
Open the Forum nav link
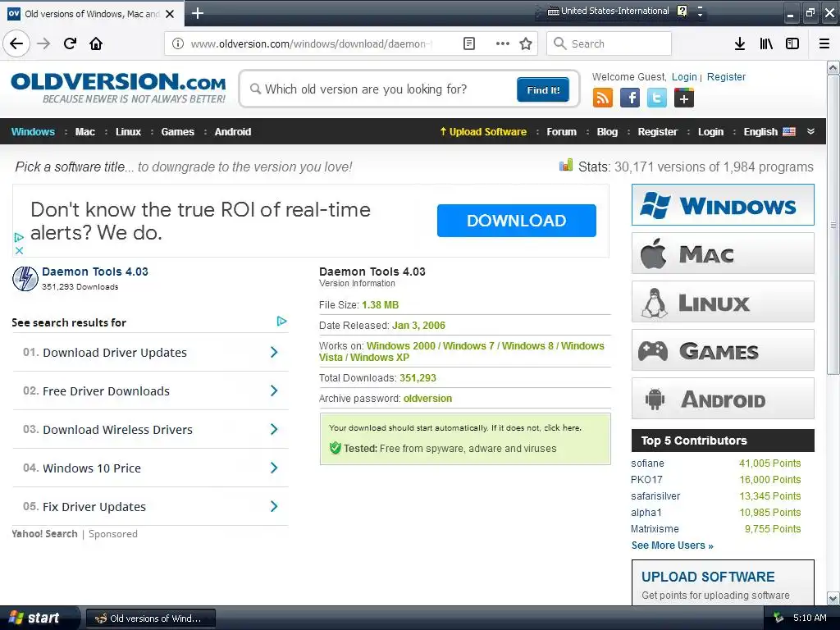[x=561, y=132]
